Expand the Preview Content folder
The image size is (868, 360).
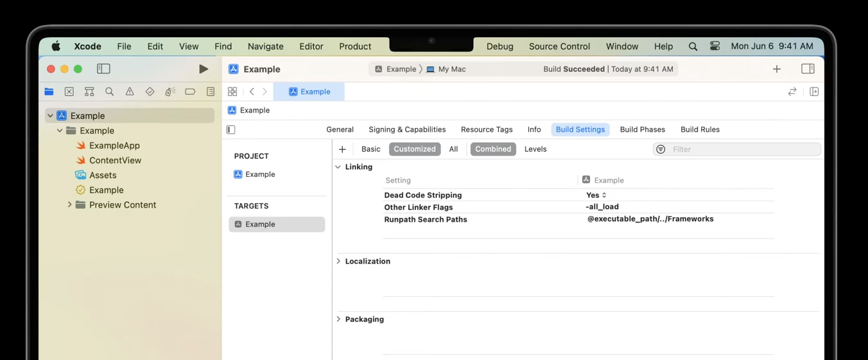(69, 205)
